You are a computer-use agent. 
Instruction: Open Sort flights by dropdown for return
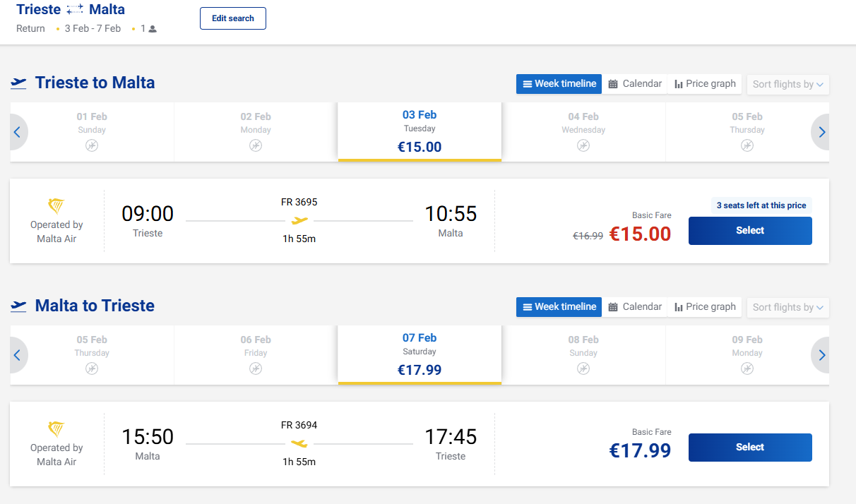[787, 308]
